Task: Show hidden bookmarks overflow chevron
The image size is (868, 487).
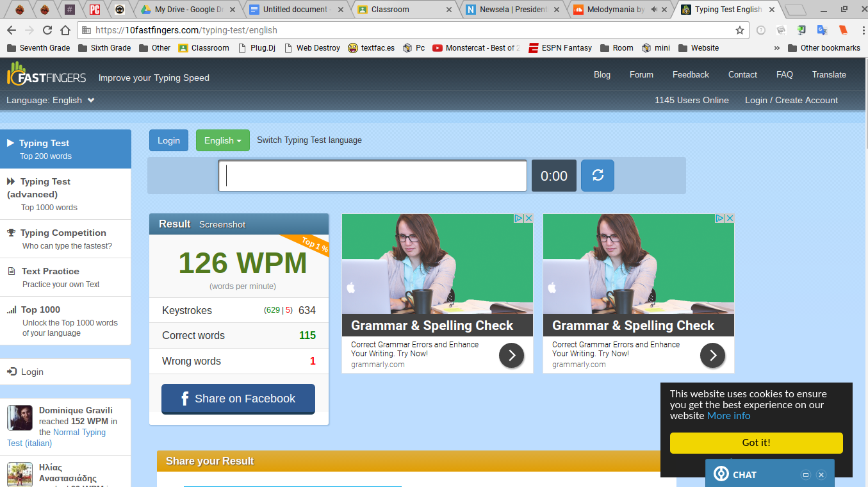Action: [x=777, y=48]
